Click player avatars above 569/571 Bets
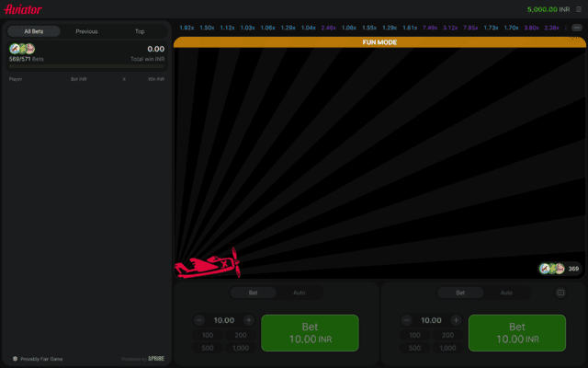This screenshot has height=368, width=588. pos(22,49)
